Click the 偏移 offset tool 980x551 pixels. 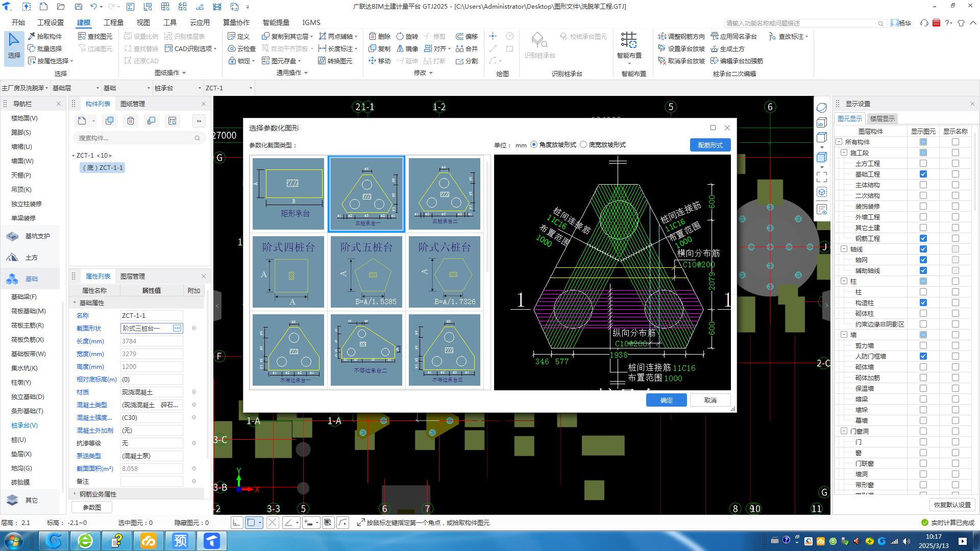pos(467,36)
